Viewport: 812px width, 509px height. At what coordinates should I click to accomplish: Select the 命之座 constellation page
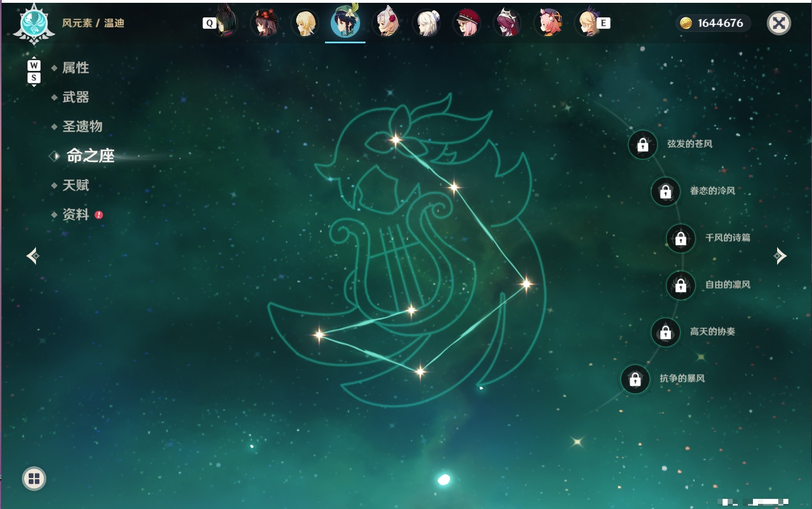(x=90, y=156)
